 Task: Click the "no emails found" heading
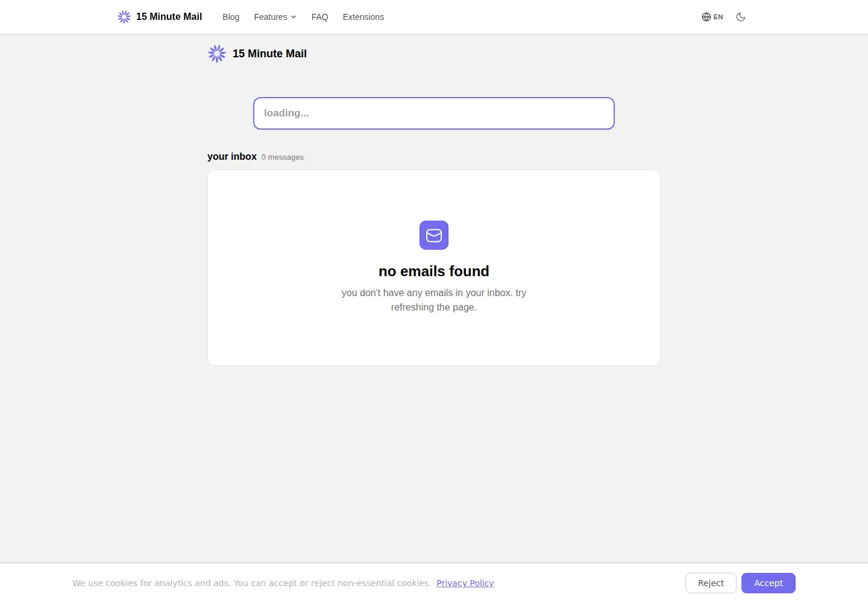434,271
